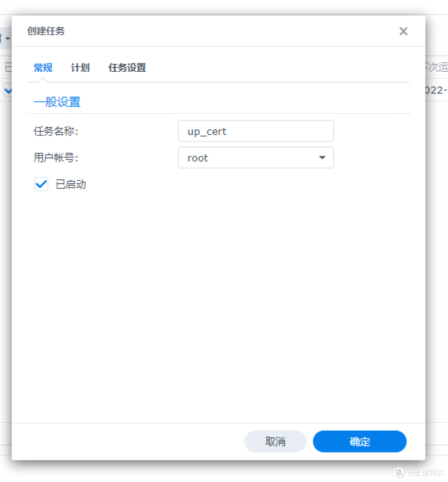This screenshot has width=448, height=482.
Task: Go to the 任务设置 tab
Action: point(127,68)
